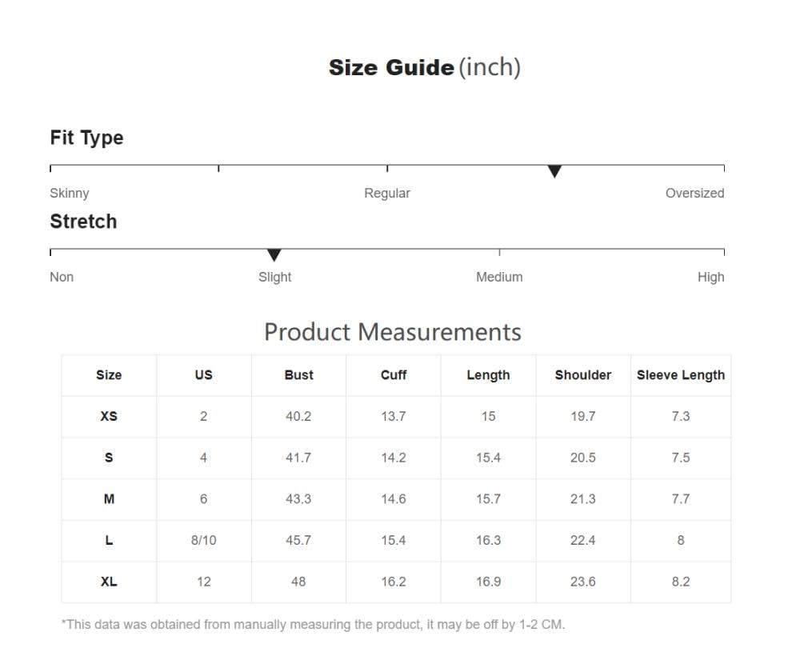This screenshot has height=672, width=792.
Task: Click the Product Measurements title
Action: coord(393,332)
